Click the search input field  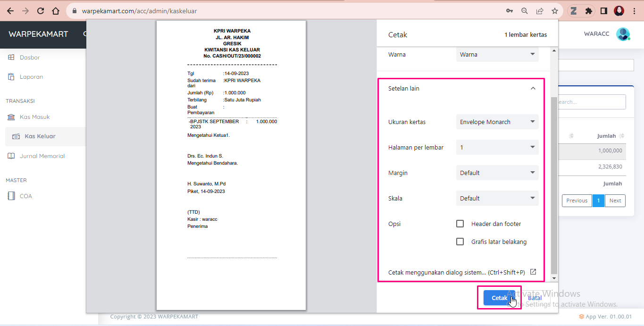592,102
